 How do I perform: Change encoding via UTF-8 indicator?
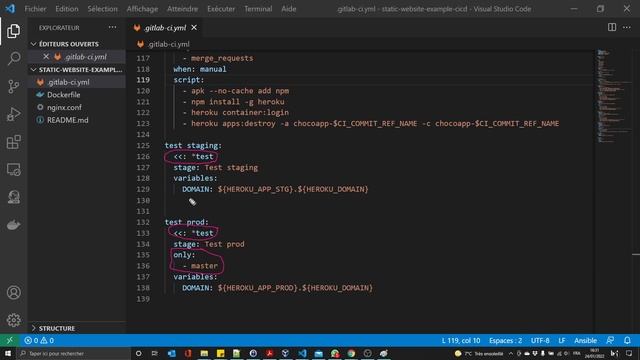point(540,340)
